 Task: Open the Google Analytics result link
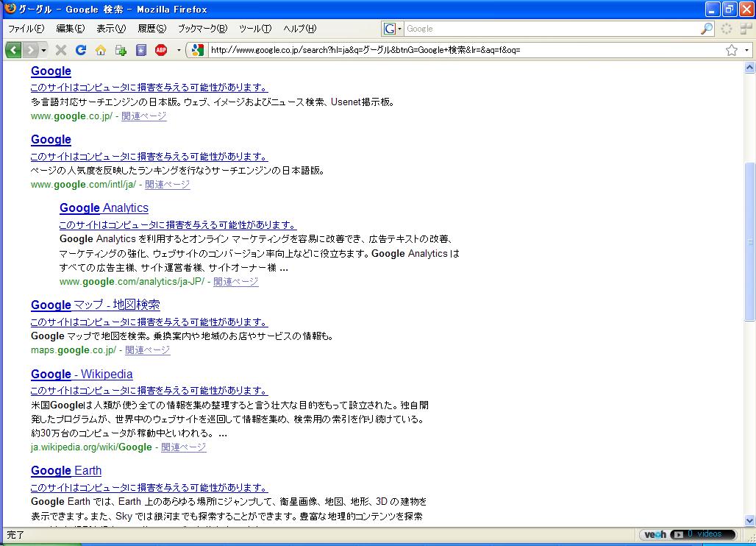pos(104,208)
